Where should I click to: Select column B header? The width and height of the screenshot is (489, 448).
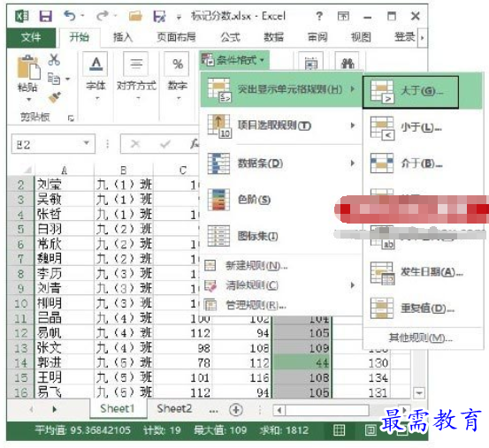(x=124, y=171)
